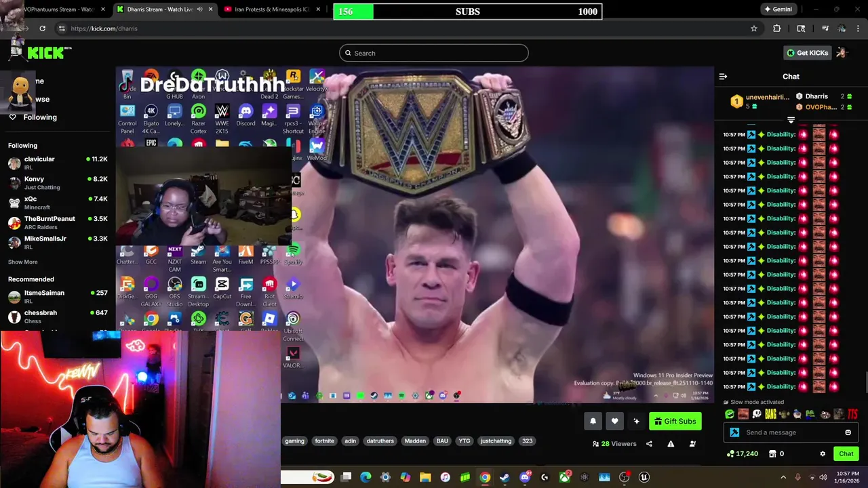The width and height of the screenshot is (868, 488).
Task: Click the report warning triangle icon
Action: pos(671,444)
